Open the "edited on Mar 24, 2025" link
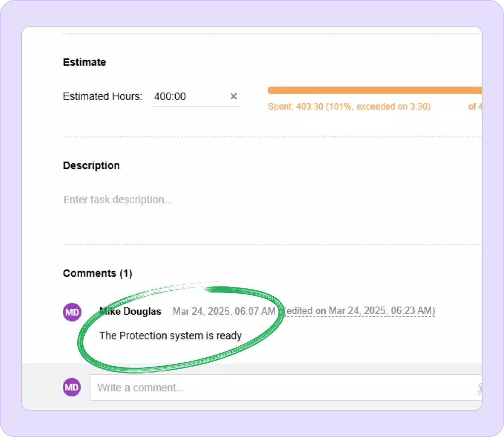 [360, 311]
